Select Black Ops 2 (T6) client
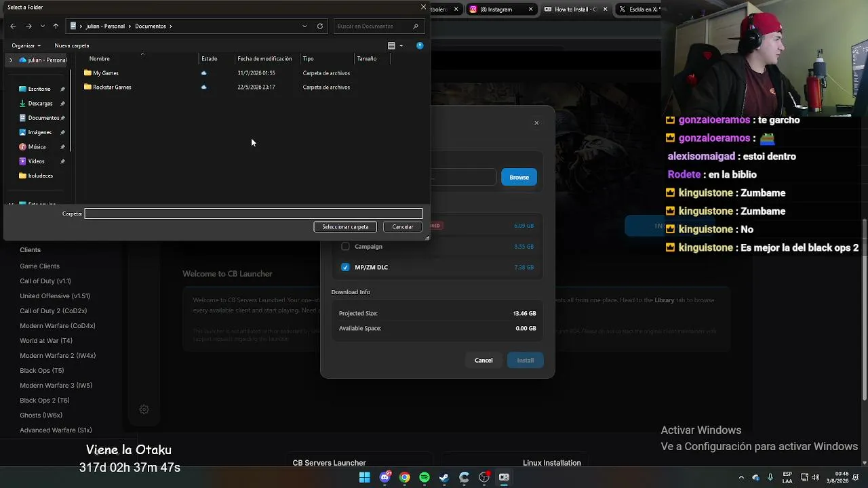The height and width of the screenshot is (488, 868). click(45, 401)
